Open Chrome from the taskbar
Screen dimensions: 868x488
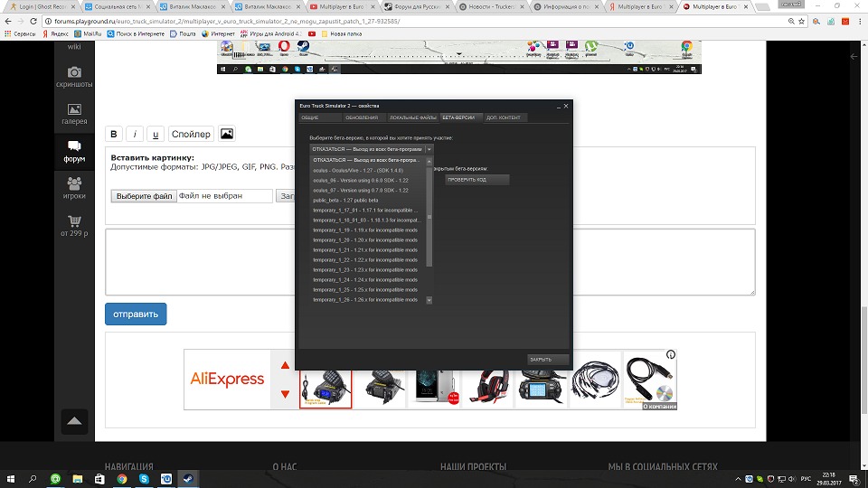pyautogui.click(x=122, y=479)
